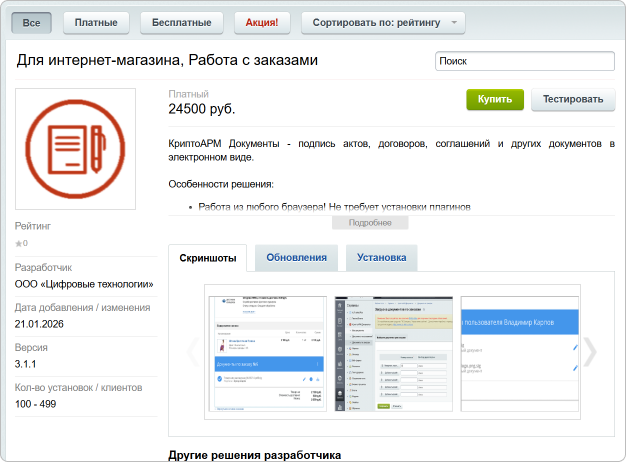Click the developer name 'ООО «Цифровые технологии»'
Screen dimensions: 626x462
[84, 284]
